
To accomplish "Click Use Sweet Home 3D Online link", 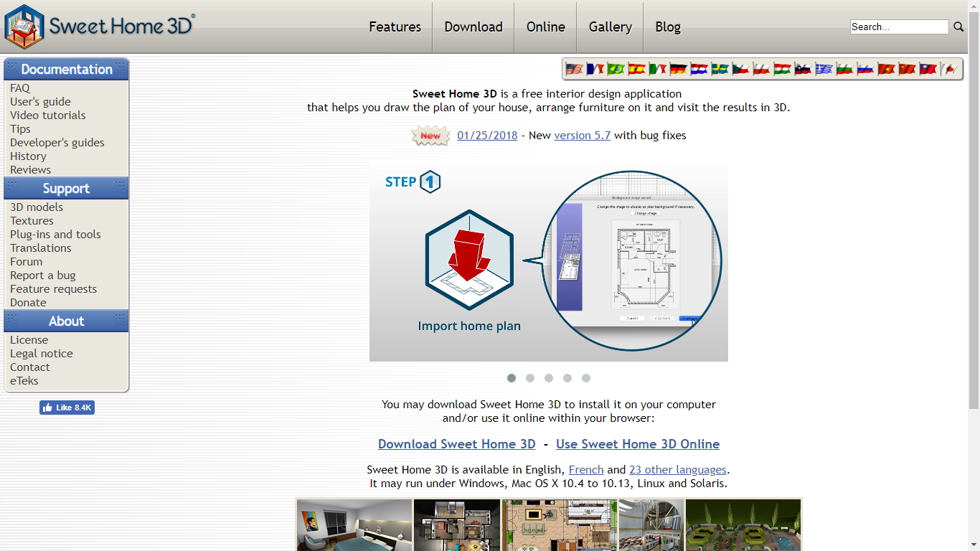I will [x=638, y=444].
